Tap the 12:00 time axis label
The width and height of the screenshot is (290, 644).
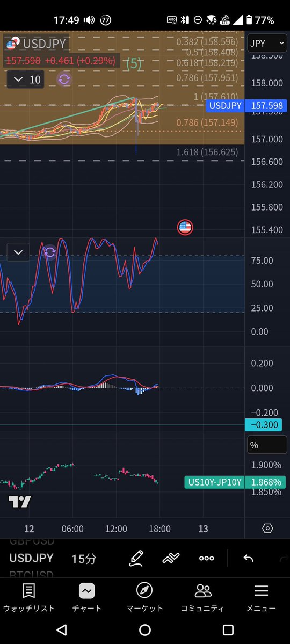pos(116,529)
